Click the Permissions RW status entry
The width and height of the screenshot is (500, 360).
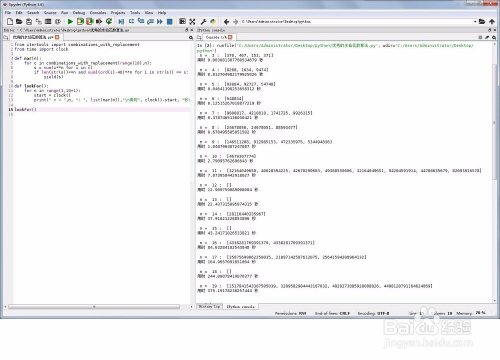click(x=290, y=313)
